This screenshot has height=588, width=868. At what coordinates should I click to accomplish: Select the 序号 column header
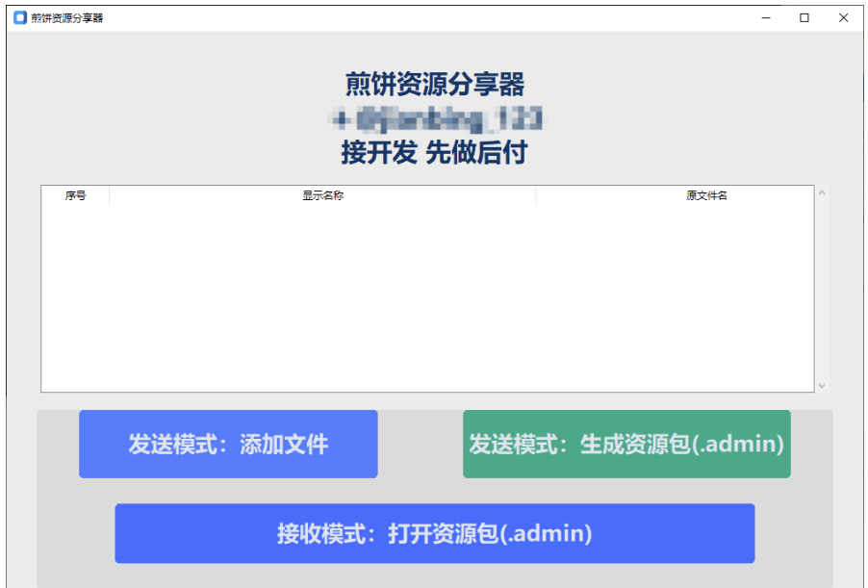pyautogui.click(x=74, y=195)
